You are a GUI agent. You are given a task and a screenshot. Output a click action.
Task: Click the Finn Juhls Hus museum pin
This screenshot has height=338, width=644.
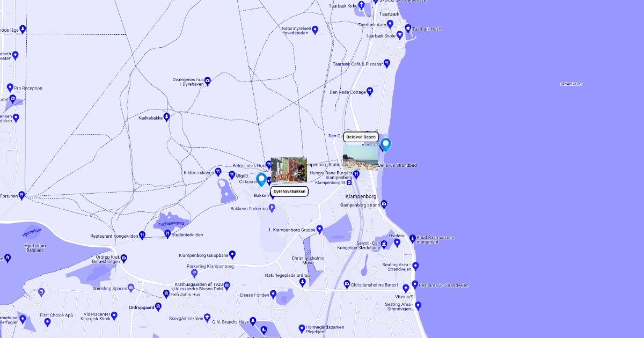(166, 294)
